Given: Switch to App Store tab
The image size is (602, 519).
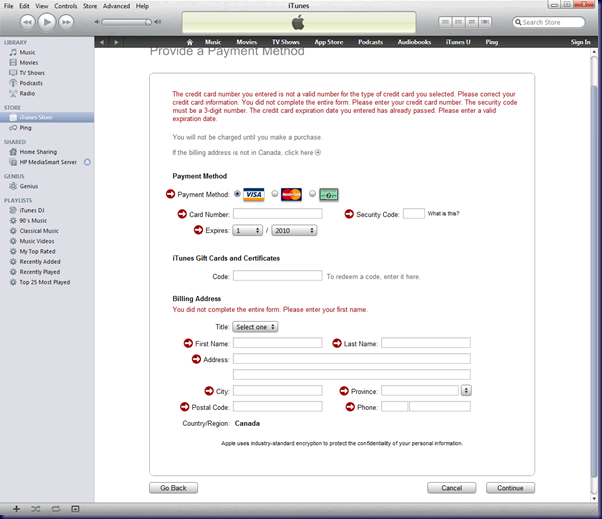Looking at the screenshot, I should pyautogui.click(x=329, y=42).
